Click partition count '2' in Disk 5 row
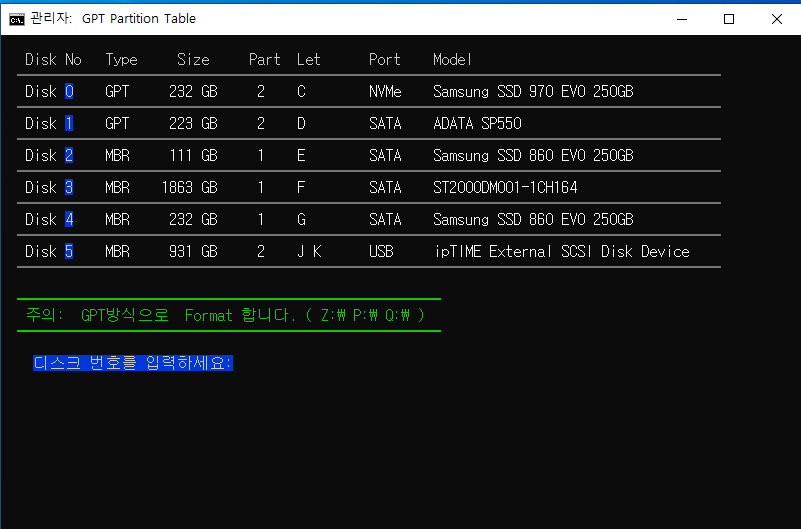The image size is (801, 529). pyautogui.click(x=261, y=251)
